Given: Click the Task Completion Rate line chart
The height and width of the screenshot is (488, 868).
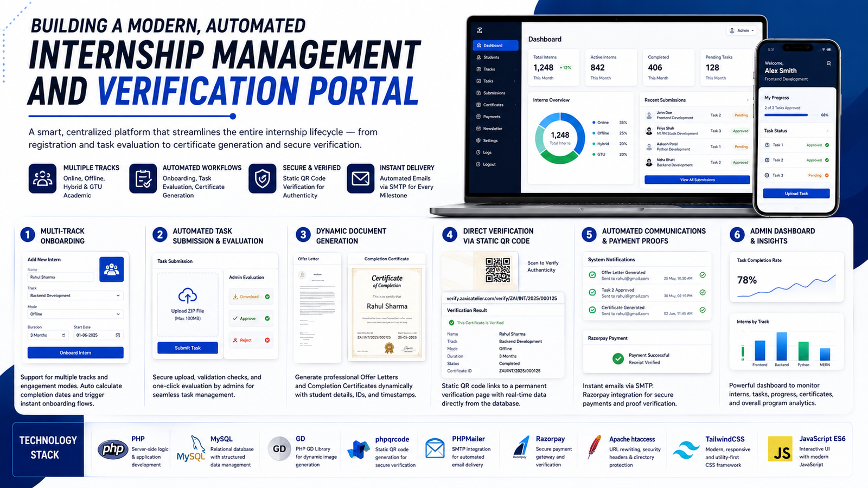Looking at the screenshot, I should coord(787,286).
